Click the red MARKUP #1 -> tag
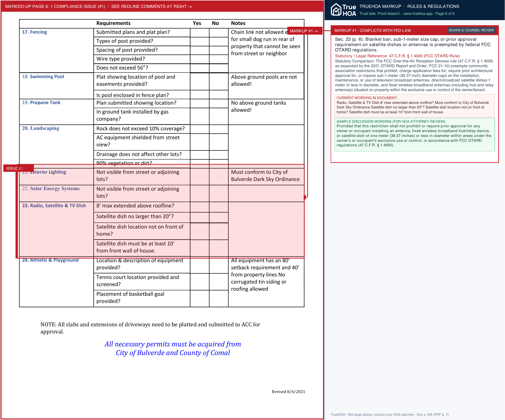505x420 pixels. pyautogui.click(x=304, y=31)
